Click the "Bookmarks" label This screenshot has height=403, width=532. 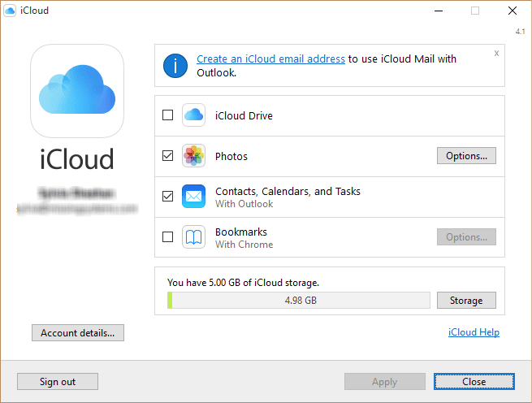click(x=241, y=232)
